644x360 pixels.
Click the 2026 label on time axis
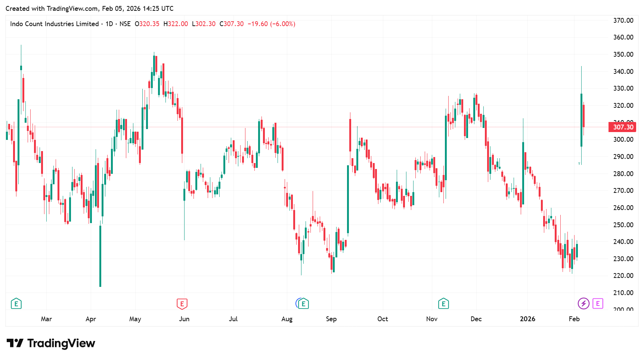tap(527, 319)
